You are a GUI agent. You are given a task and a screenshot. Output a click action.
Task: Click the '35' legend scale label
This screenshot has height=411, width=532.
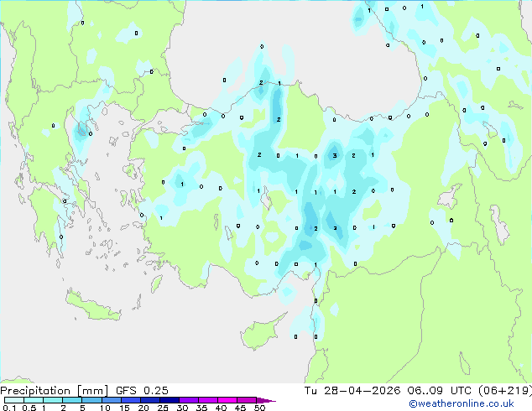point(201,408)
